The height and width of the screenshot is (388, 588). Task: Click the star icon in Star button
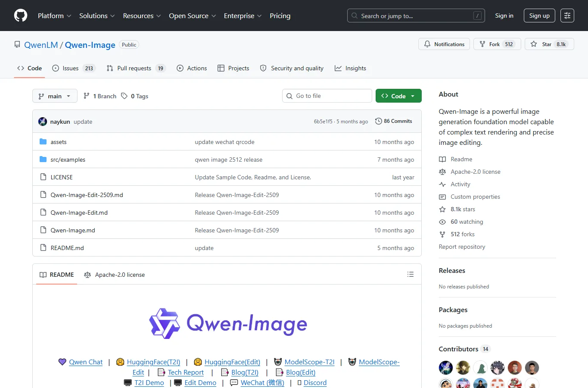tap(534, 44)
